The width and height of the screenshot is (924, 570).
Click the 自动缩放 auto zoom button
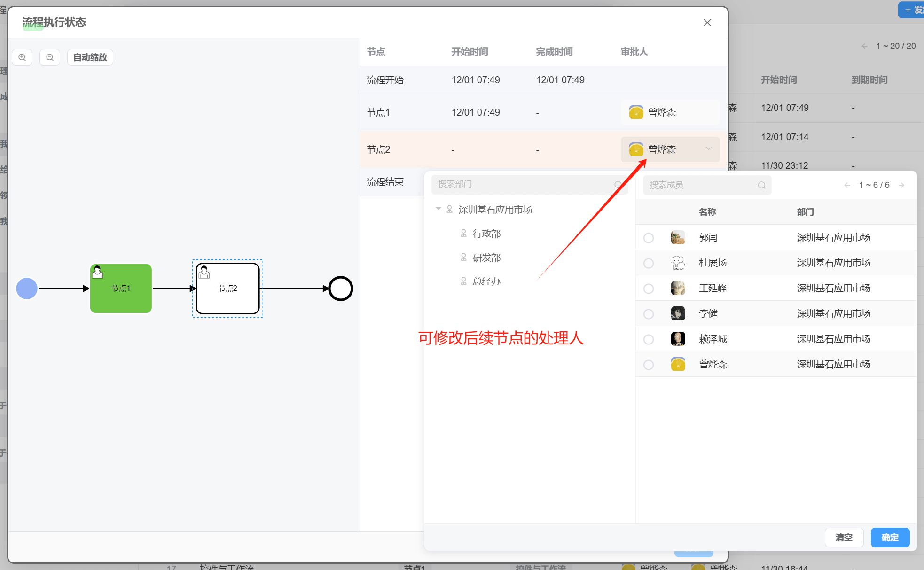(x=90, y=57)
